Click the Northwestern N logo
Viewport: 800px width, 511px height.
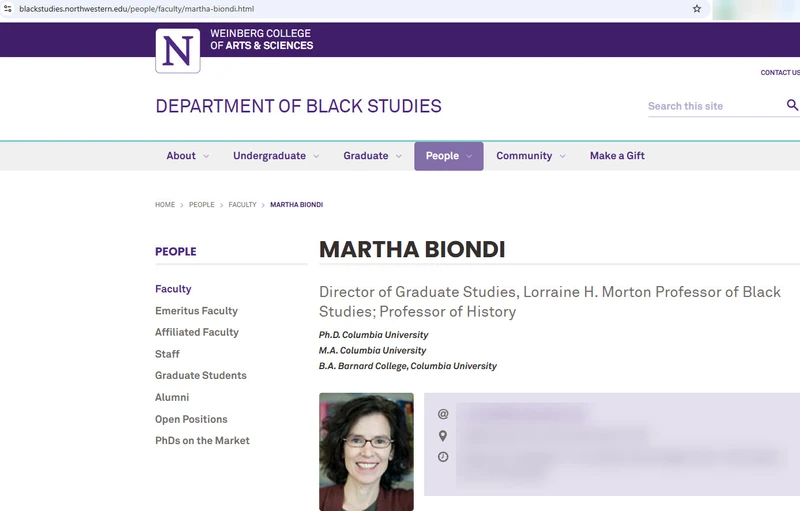(178, 50)
